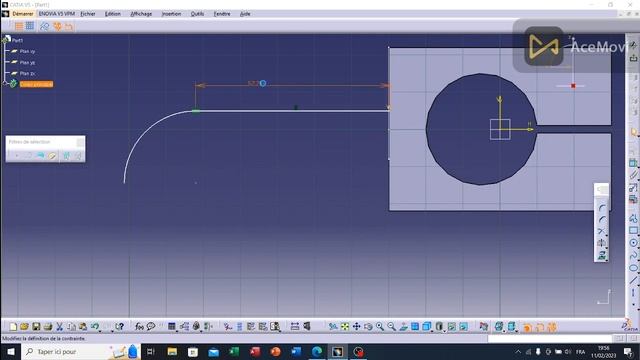The height and width of the screenshot is (360, 640).
Task: Expand the Undo history dropdown arrow
Action: [x=100, y=330]
